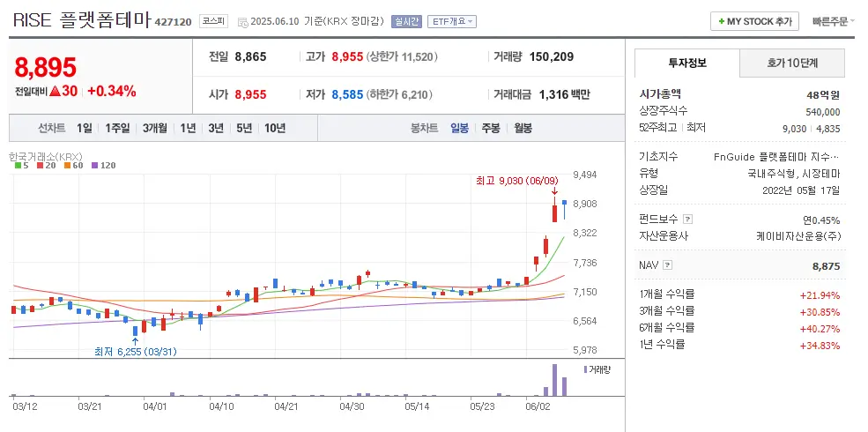
Task: Switch to the 호가10단계 tab
Action: [792, 63]
